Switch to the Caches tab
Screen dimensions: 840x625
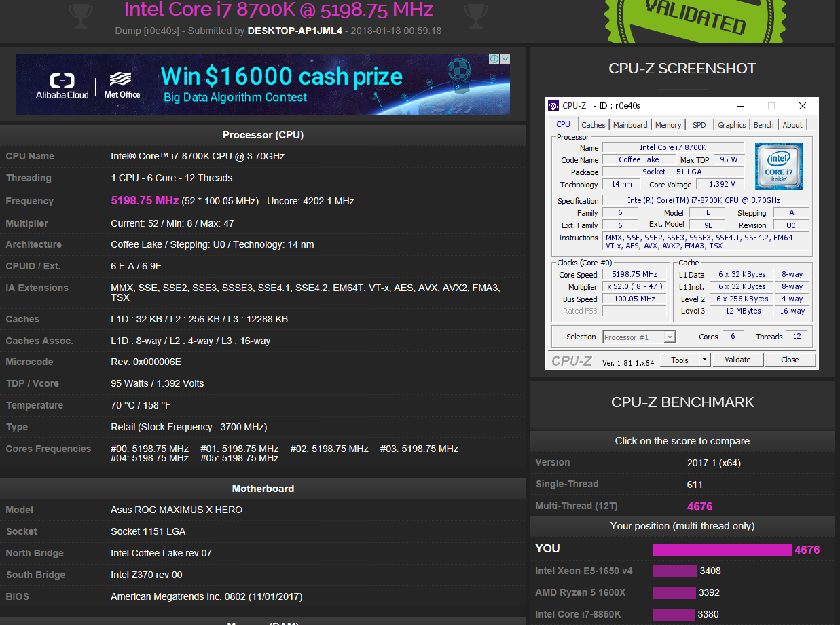594,125
